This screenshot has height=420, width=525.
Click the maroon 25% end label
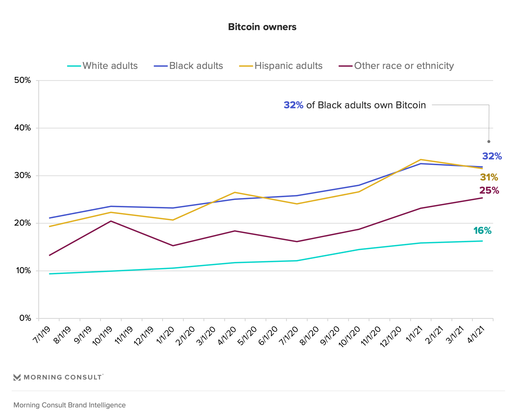[489, 191]
